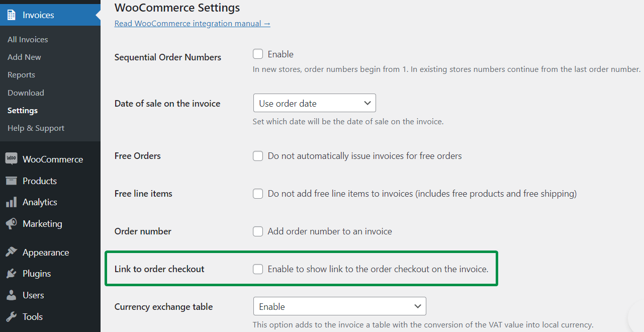Open Help & Support submenu item
The height and width of the screenshot is (332, 644).
pos(36,128)
